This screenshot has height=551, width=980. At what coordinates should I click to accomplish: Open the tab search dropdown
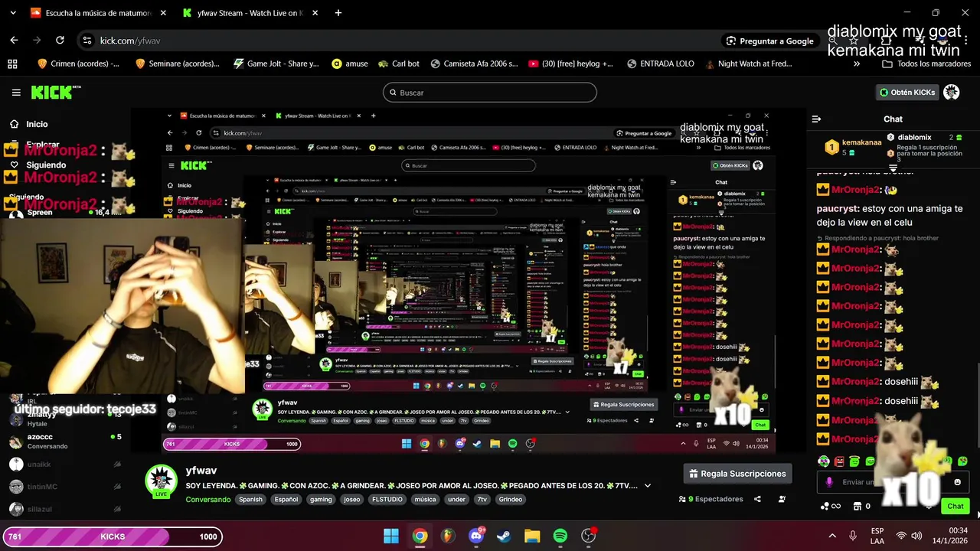(14, 13)
